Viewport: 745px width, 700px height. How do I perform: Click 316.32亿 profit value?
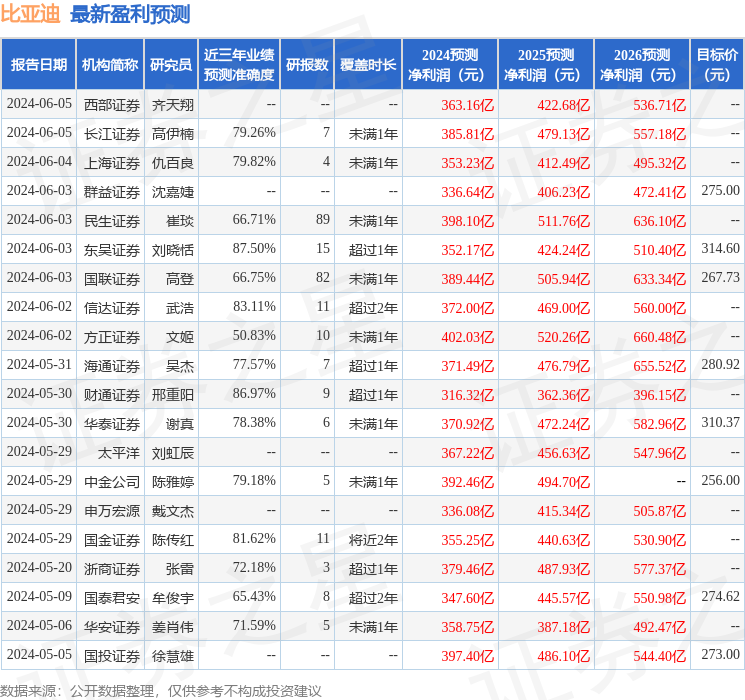tap(468, 395)
